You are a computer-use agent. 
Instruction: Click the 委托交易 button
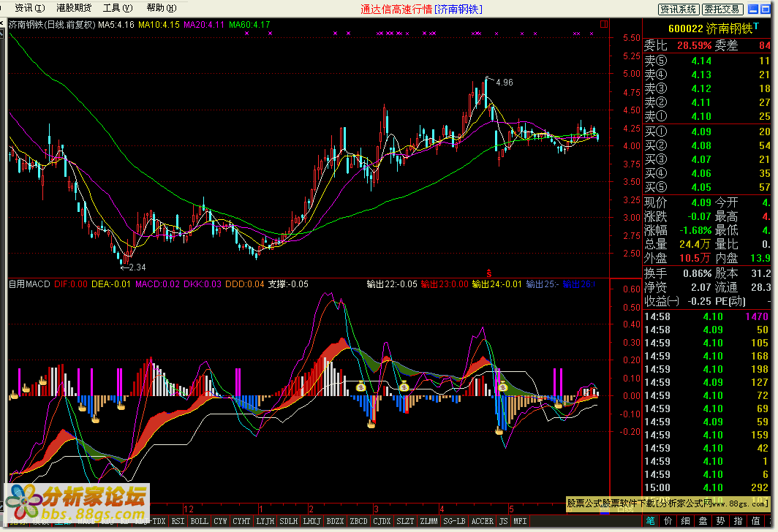(x=722, y=9)
